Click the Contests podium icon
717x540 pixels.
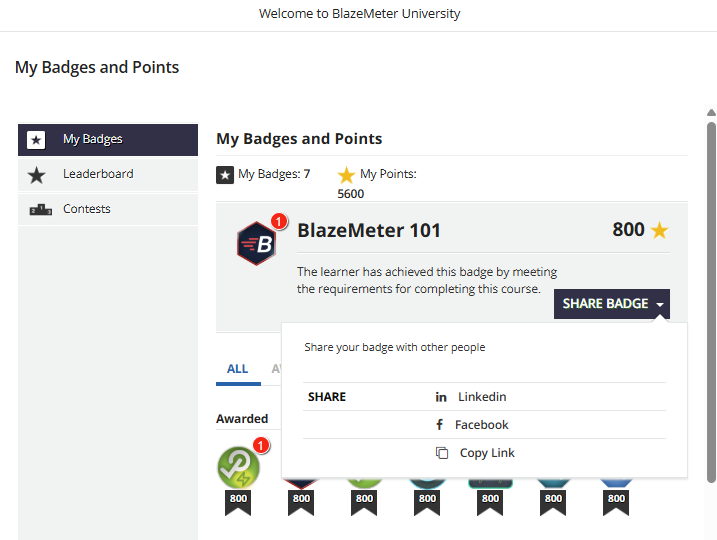[41, 209]
